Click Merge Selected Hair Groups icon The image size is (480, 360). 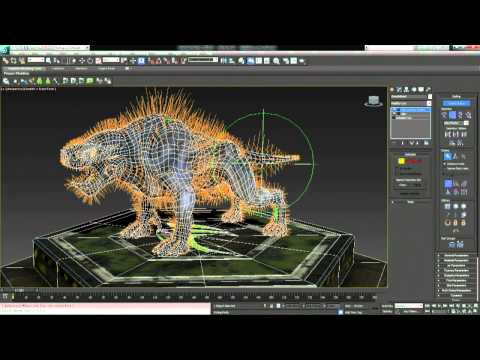(x=460, y=245)
